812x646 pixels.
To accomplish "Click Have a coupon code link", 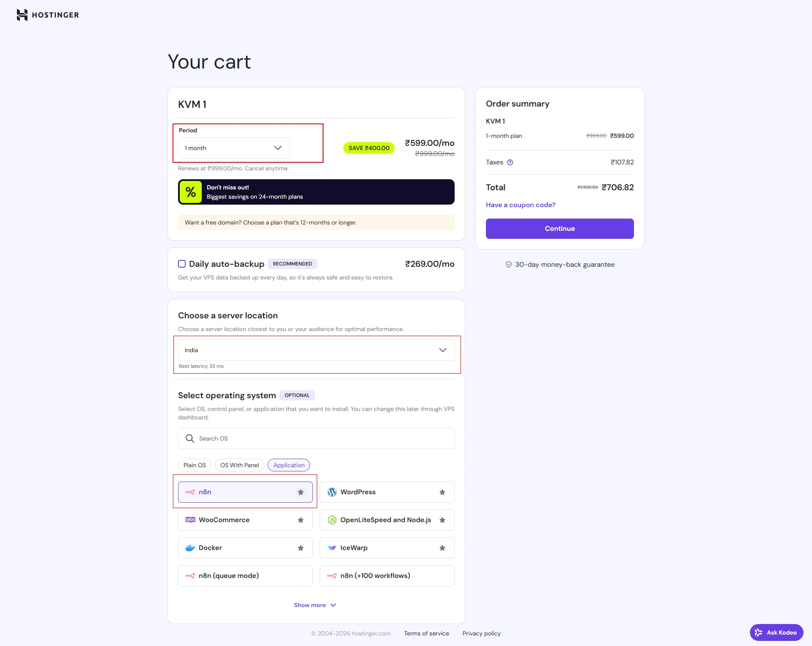I will point(521,205).
